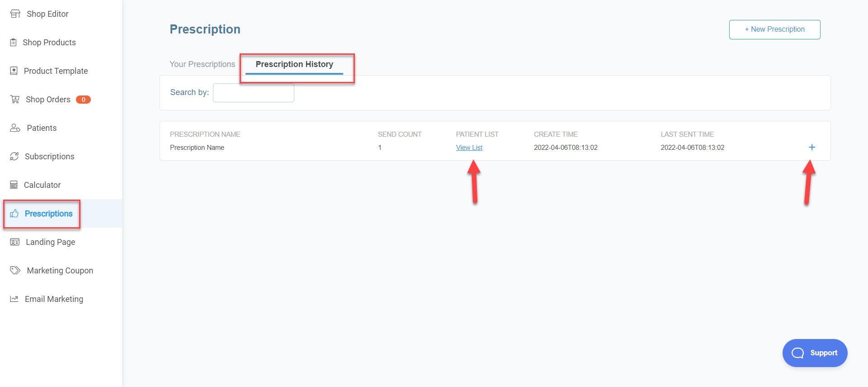The height and width of the screenshot is (387, 868).
Task: Click the Support chat bubble icon
Action: pyautogui.click(x=798, y=353)
